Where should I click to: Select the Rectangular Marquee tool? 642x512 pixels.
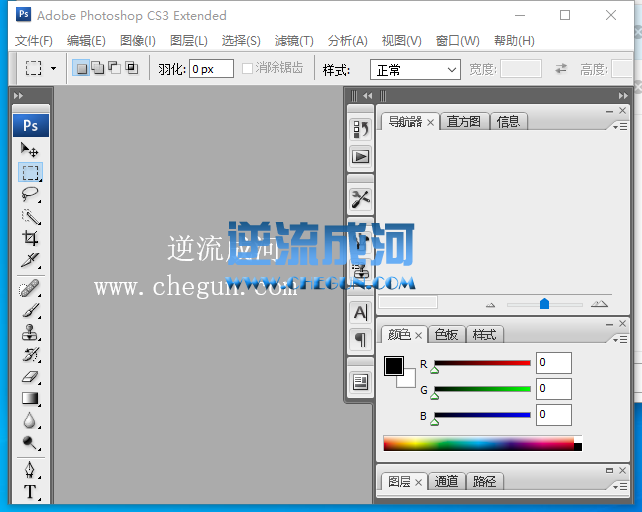[x=30, y=172]
